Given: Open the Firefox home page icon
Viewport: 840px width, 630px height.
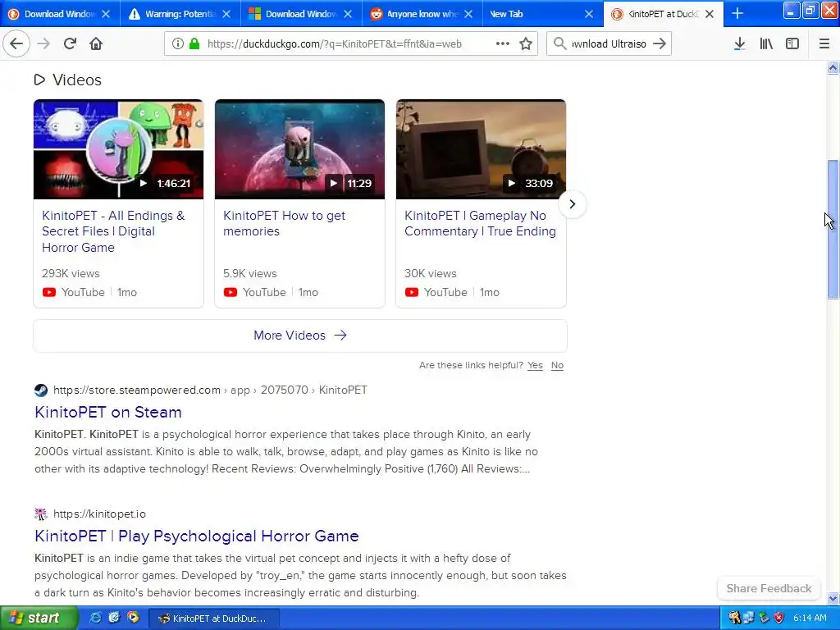Looking at the screenshot, I should point(96,44).
